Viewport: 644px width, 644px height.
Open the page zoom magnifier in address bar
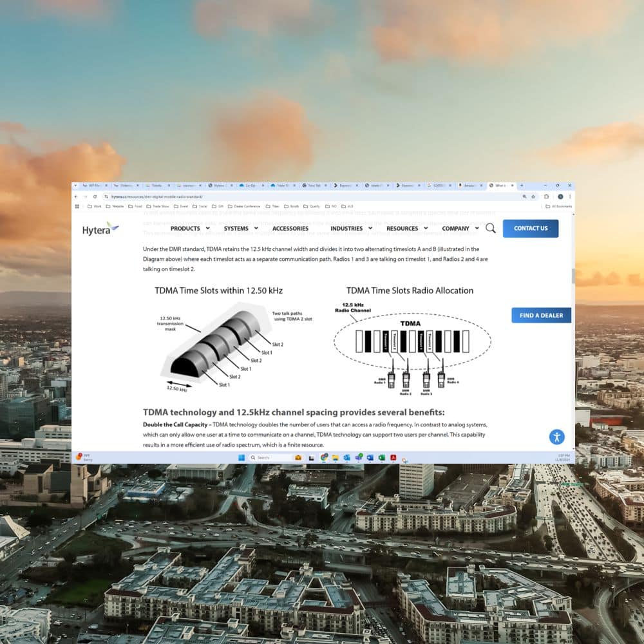click(x=524, y=196)
